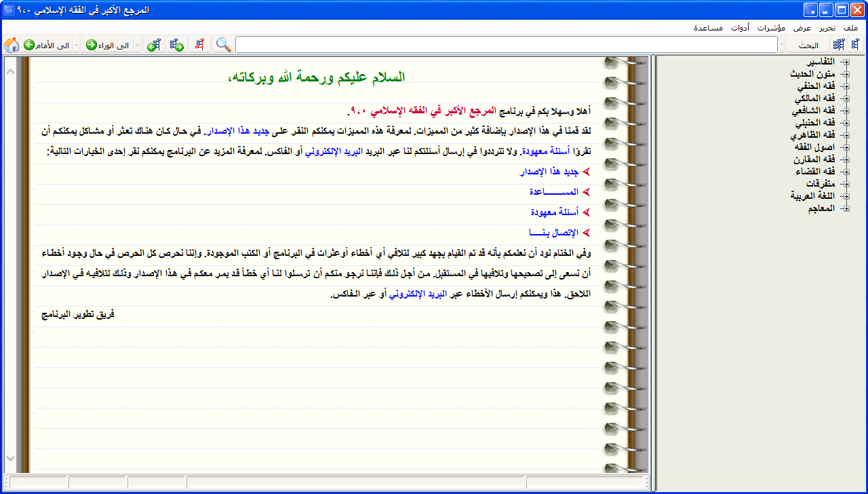Image resolution: width=868 pixels, height=494 pixels.
Task: Navigate back with الى الوراء button
Action: 107,45
